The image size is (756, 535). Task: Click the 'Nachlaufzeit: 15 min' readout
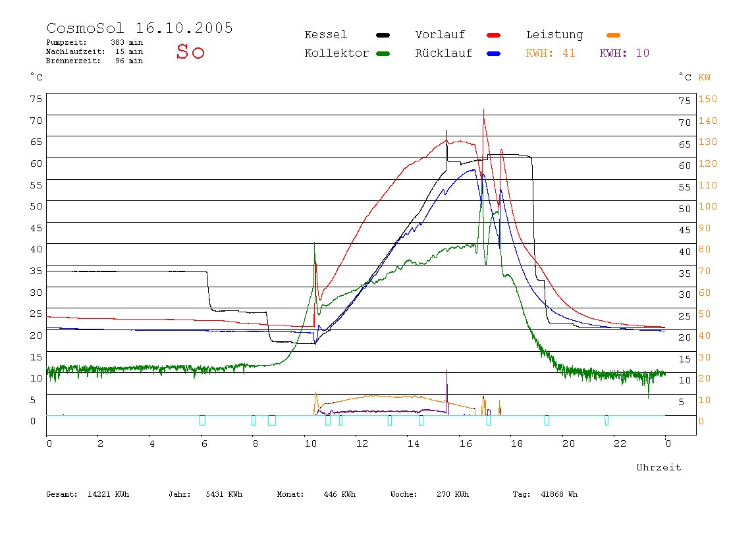(95, 51)
